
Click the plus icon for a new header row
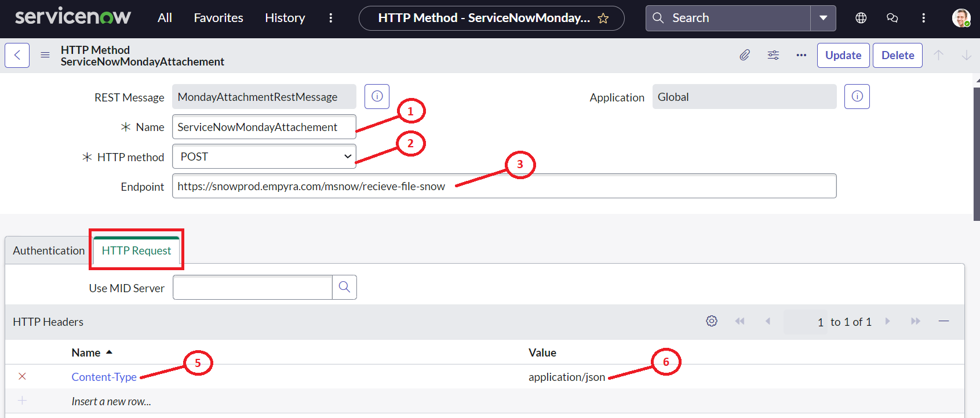point(22,401)
